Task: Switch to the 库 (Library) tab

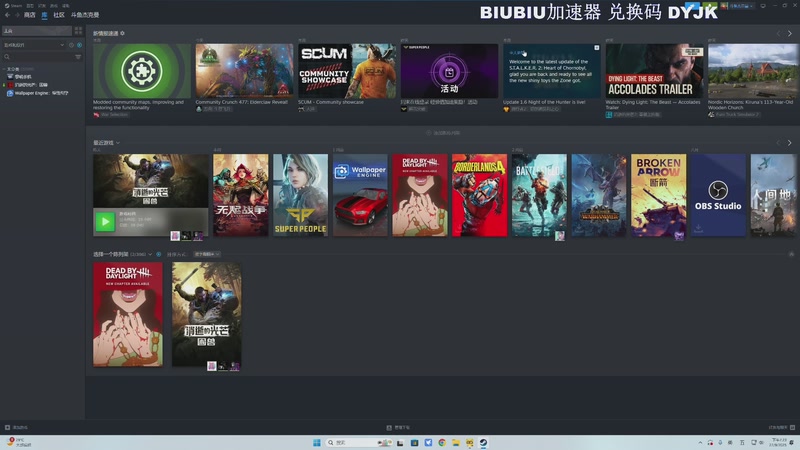Action: pyautogui.click(x=44, y=15)
